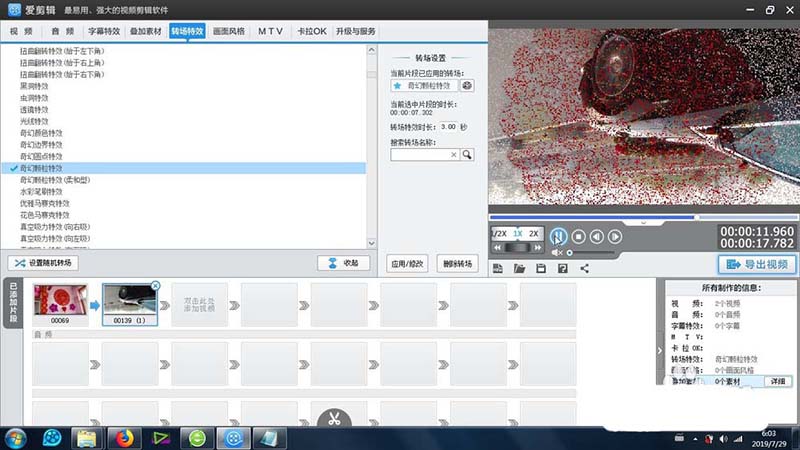The image size is (800, 450).
Task: Open the MTV tab
Action: [x=270, y=31]
